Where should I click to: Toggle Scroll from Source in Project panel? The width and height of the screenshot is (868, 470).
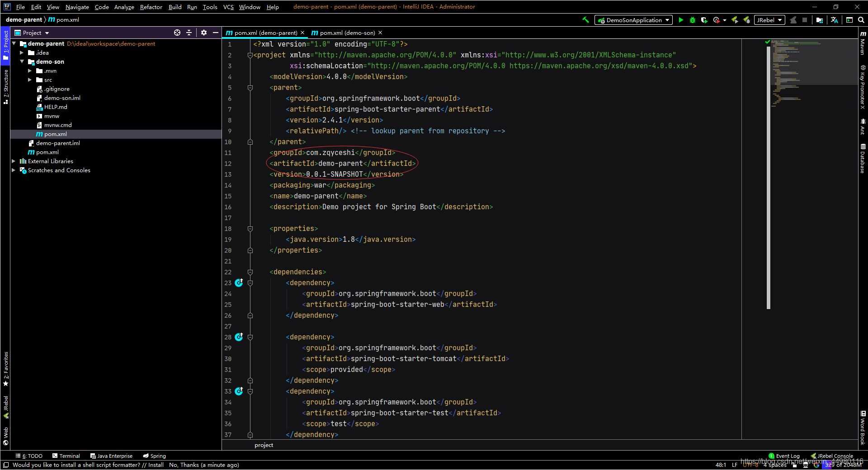pyautogui.click(x=177, y=33)
